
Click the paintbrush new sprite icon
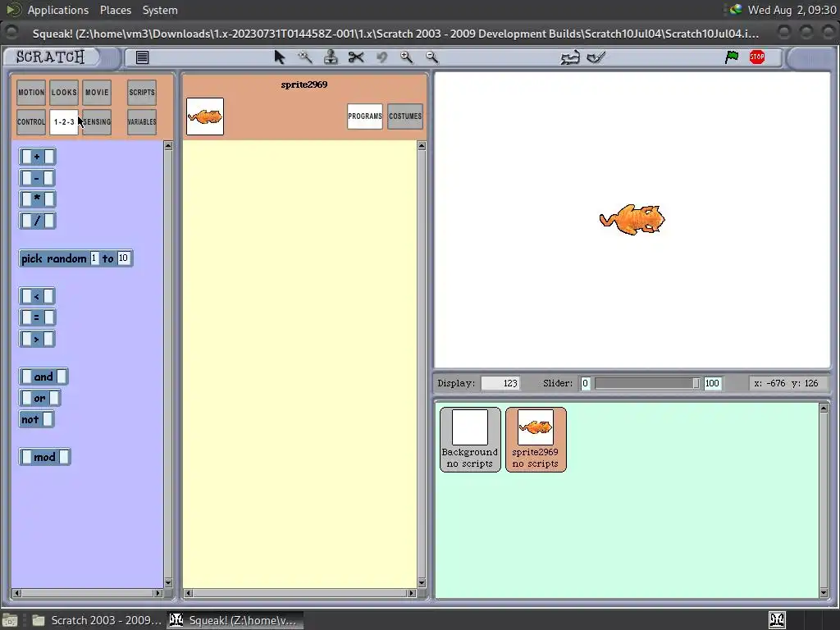tap(596, 57)
